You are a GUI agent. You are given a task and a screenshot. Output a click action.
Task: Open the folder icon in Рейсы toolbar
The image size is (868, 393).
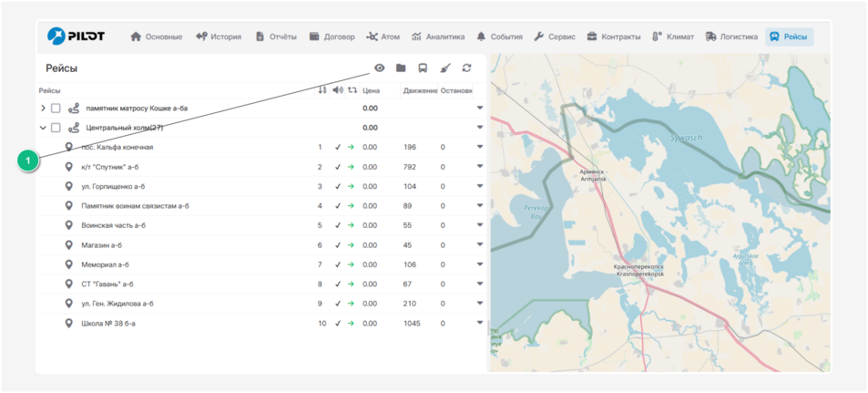tap(401, 68)
